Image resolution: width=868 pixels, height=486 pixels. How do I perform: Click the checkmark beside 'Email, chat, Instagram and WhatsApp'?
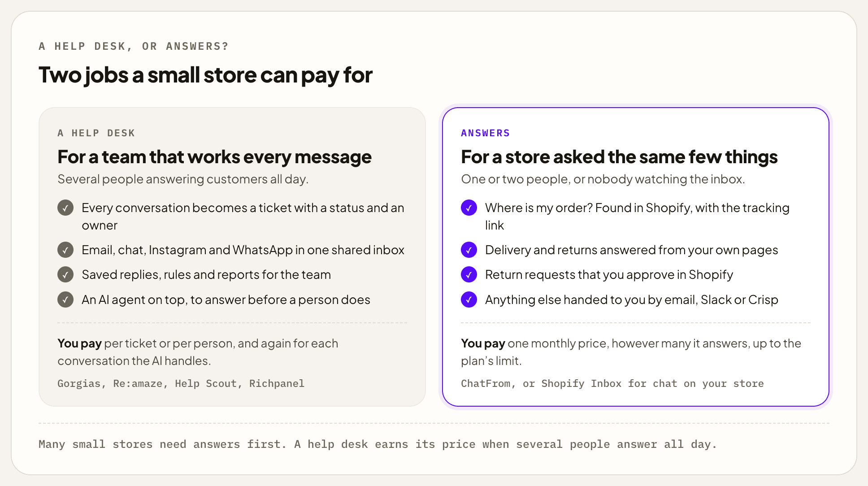click(65, 250)
